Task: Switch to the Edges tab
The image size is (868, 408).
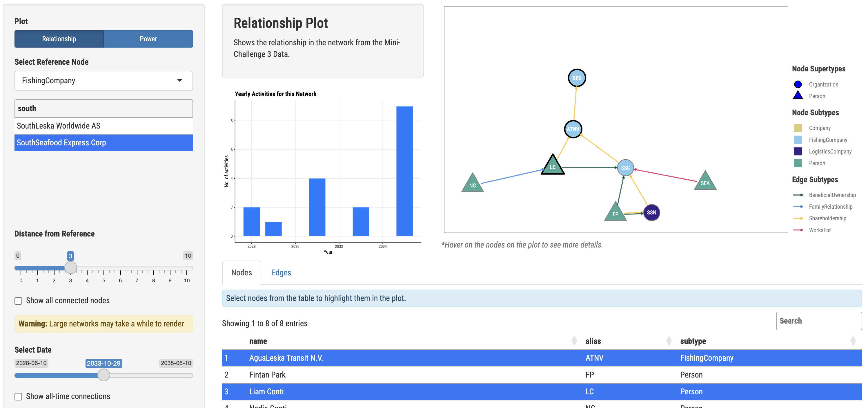Action: tap(281, 272)
